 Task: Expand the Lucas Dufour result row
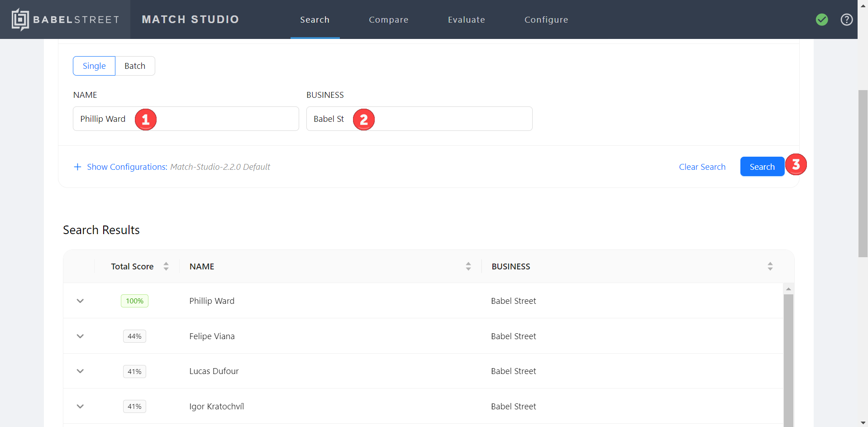coord(80,371)
